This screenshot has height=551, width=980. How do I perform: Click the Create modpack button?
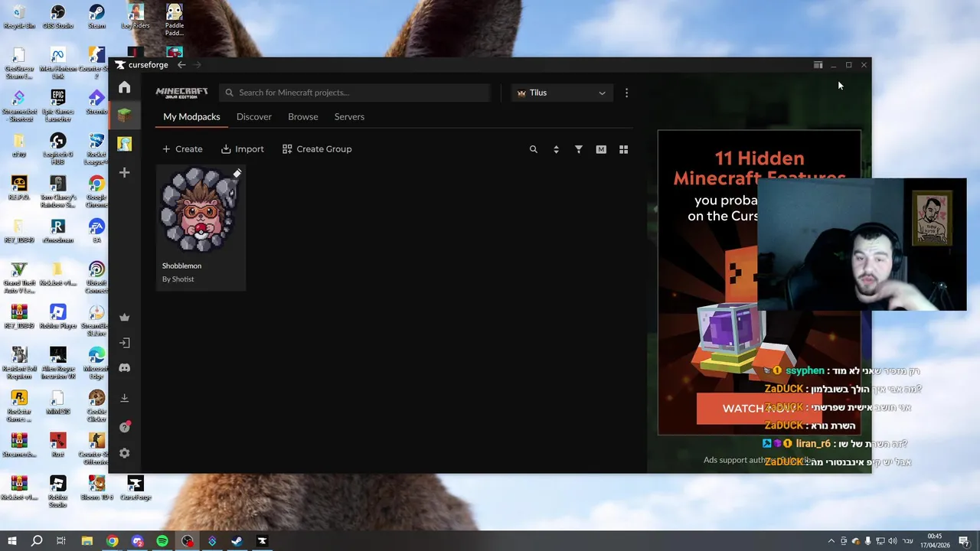pyautogui.click(x=182, y=149)
